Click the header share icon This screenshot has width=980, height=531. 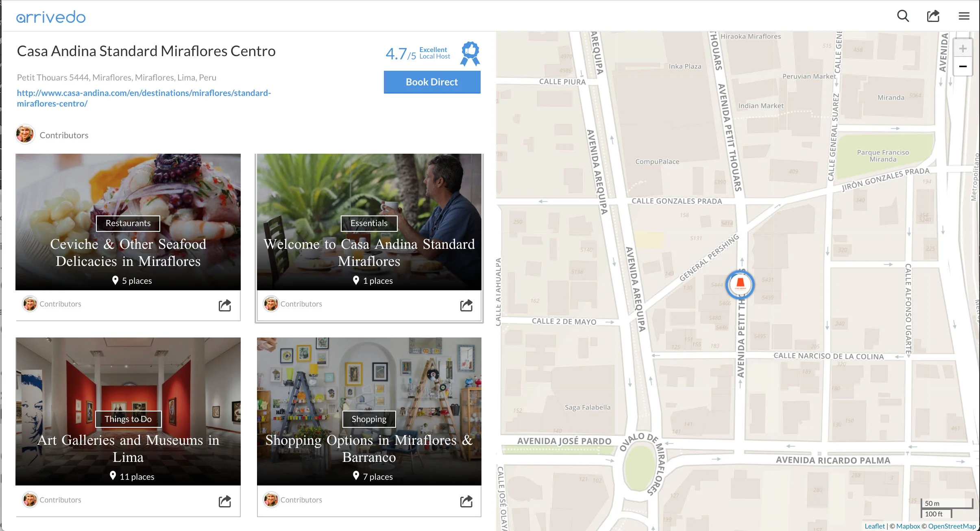(933, 16)
